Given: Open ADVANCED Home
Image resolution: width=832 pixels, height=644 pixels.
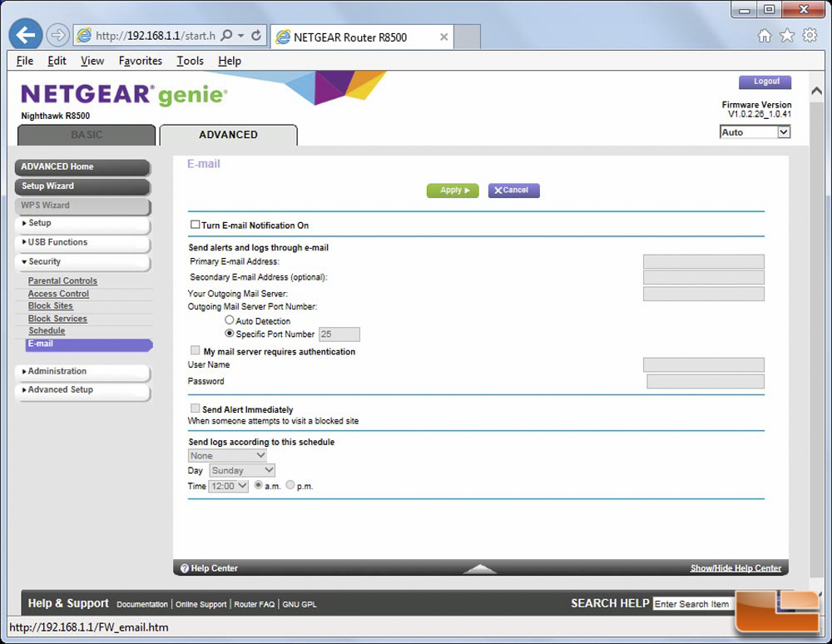Looking at the screenshot, I should tap(82, 166).
